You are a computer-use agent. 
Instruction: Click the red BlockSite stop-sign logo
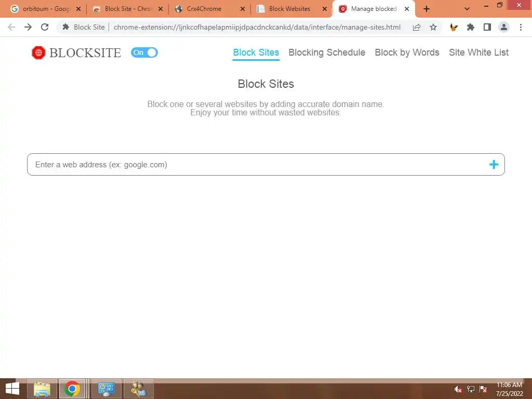38,52
